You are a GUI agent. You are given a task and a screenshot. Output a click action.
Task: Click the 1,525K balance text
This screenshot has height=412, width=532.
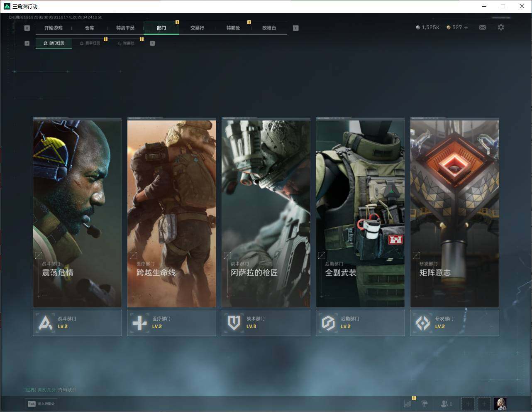tap(430, 27)
